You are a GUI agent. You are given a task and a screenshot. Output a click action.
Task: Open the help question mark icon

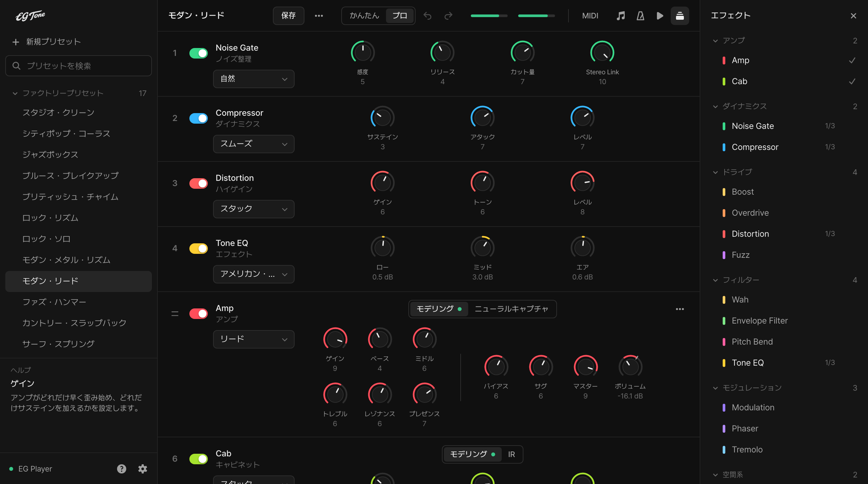point(122,469)
